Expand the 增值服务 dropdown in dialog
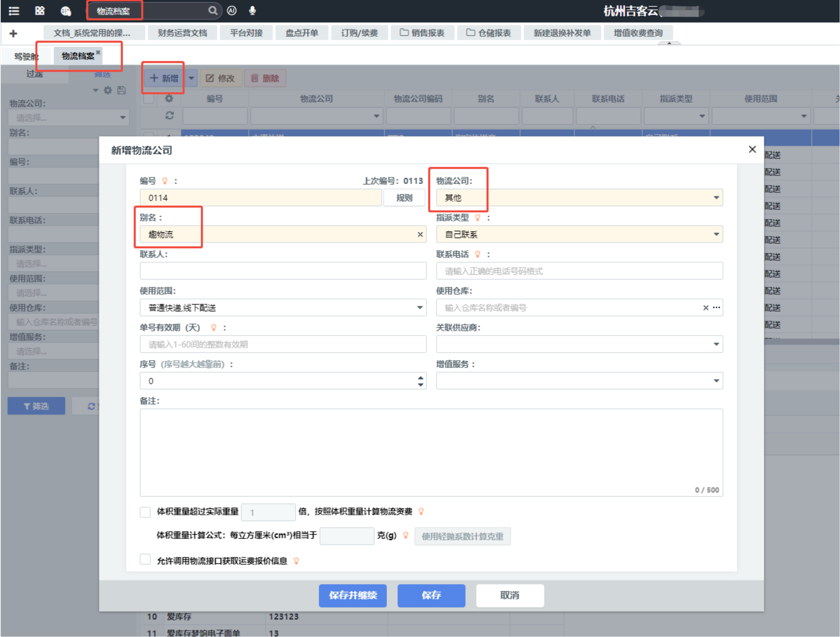 click(x=716, y=381)
